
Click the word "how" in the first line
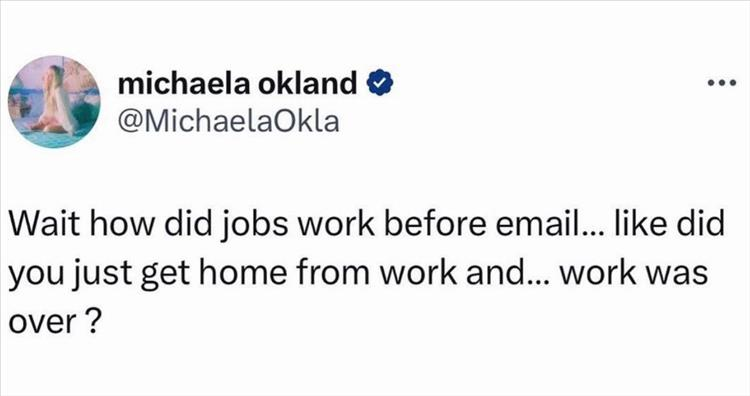[x=121, y=224]
